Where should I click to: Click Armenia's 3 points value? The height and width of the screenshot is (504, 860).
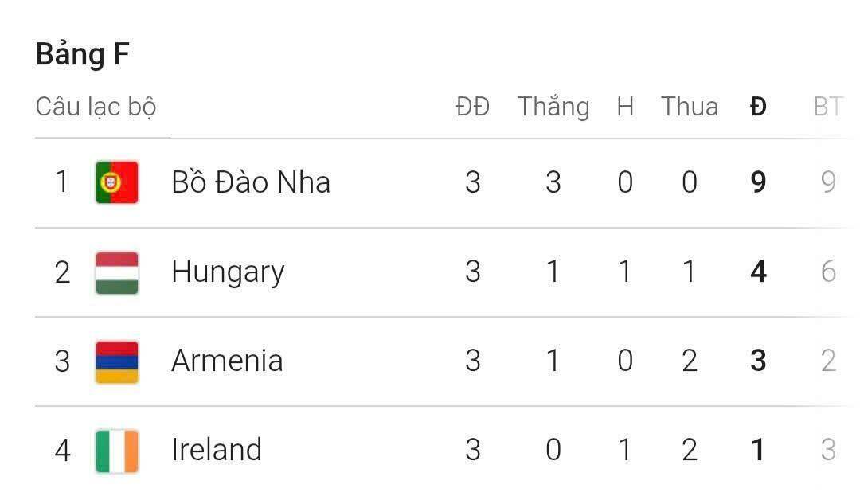point(758,361)
